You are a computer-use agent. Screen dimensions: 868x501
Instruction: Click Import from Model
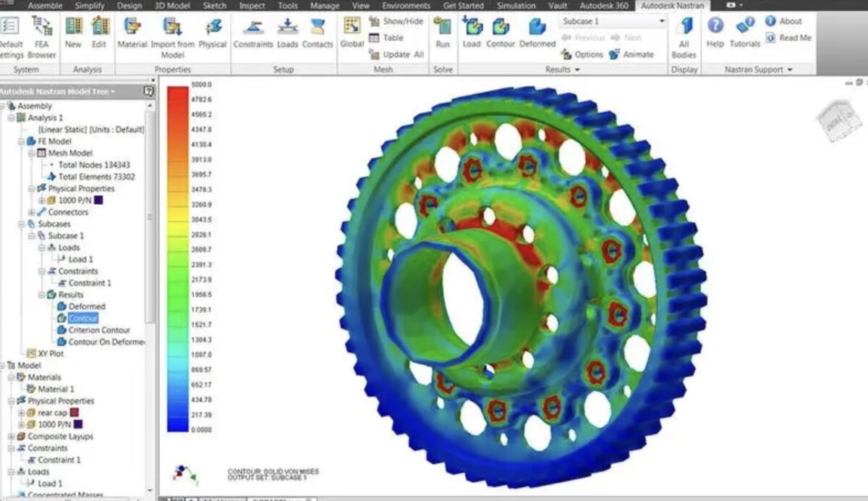[x=172, y=38]
